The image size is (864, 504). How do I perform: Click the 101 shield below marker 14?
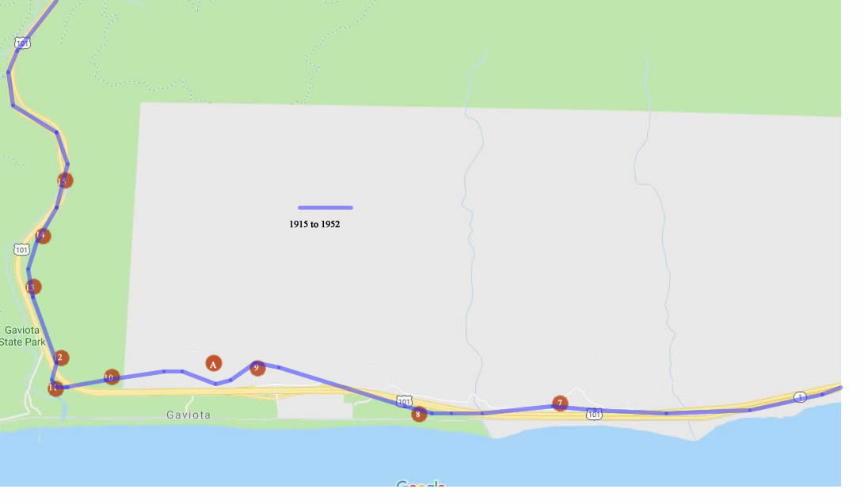[x=21, y=250]
